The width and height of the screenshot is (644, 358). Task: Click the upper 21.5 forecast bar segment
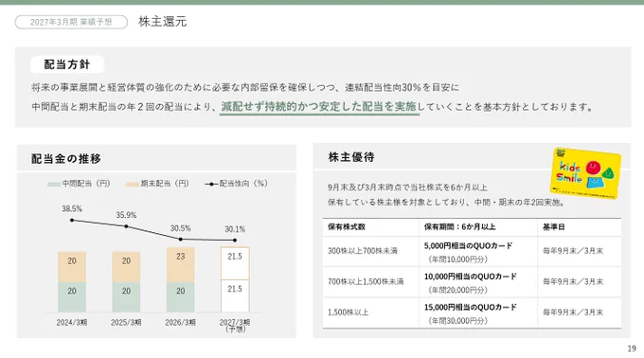235,263
